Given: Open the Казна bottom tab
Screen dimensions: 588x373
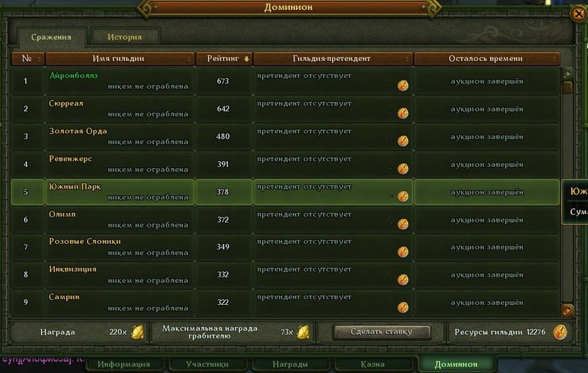Looking at the screenshot, I should [x=373, y=364].
